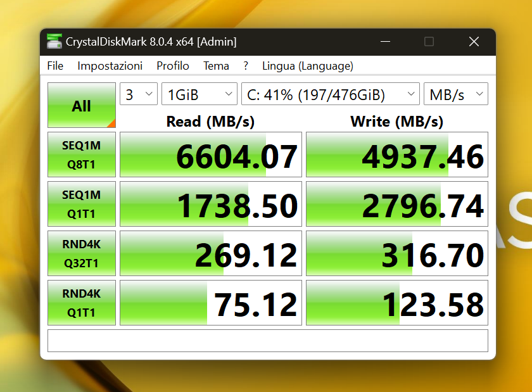Open the MB/s unit dropdown
Image resolution: width=532 pixels, height=392 pixels.
pos(455,94)
